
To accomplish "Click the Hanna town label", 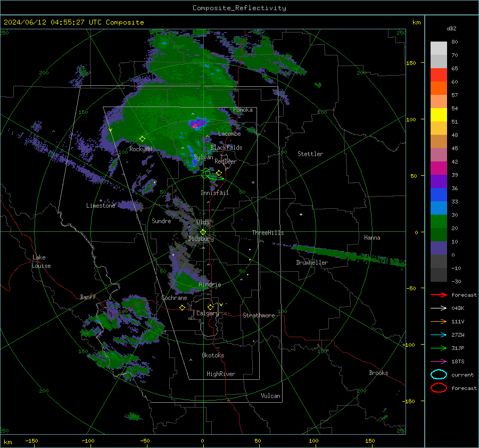I will [x=372, y=238].
